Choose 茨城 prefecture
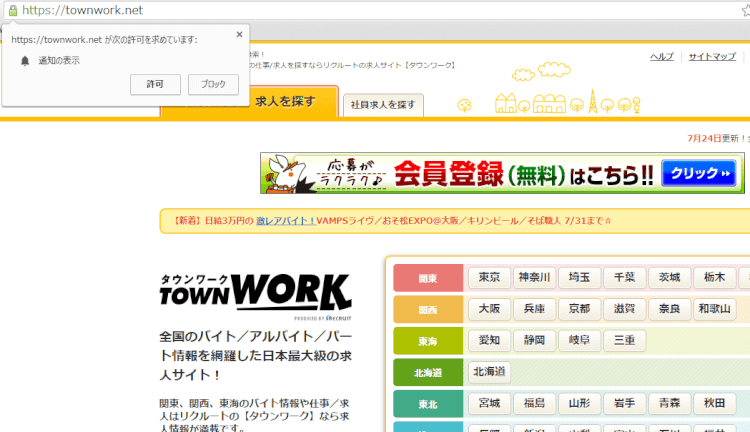The image size is (750, 432). pyautogui.click(x=669, y=277)
